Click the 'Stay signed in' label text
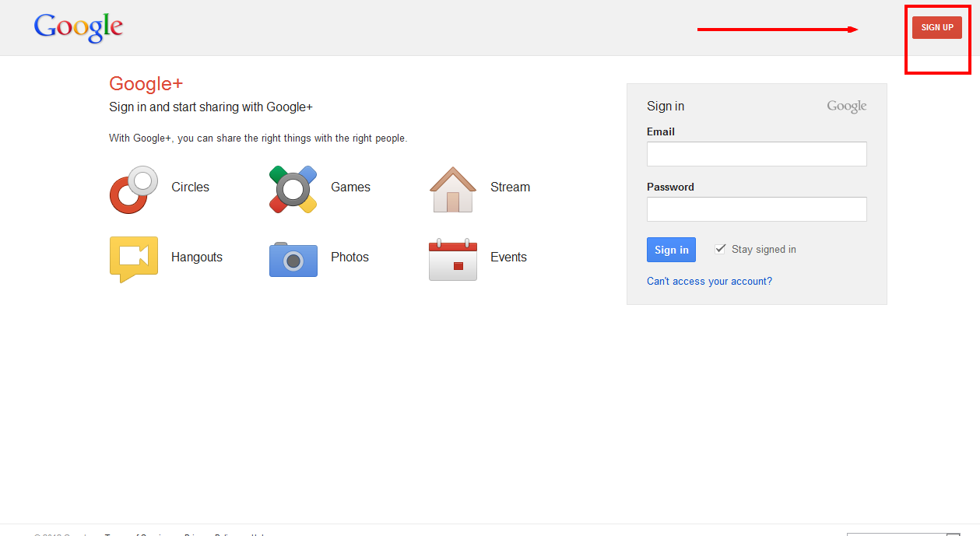Image resolution: width=980 pixels, height=536 pixels. pyautogui.click(x=764, y=250)
